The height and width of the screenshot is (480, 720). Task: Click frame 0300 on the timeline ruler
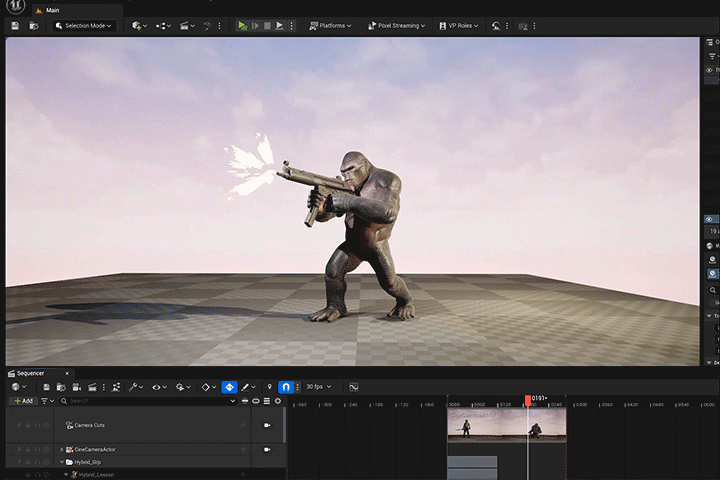[581, 405]
